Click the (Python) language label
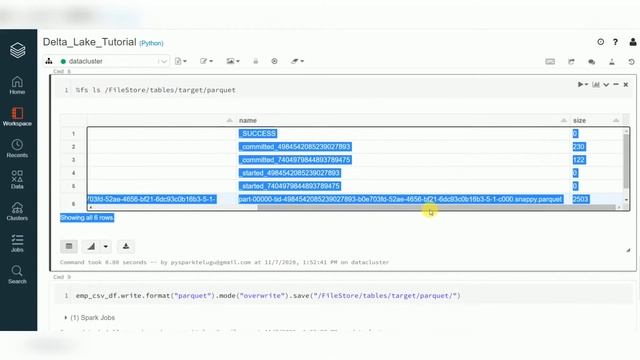 tap(151, 43)
